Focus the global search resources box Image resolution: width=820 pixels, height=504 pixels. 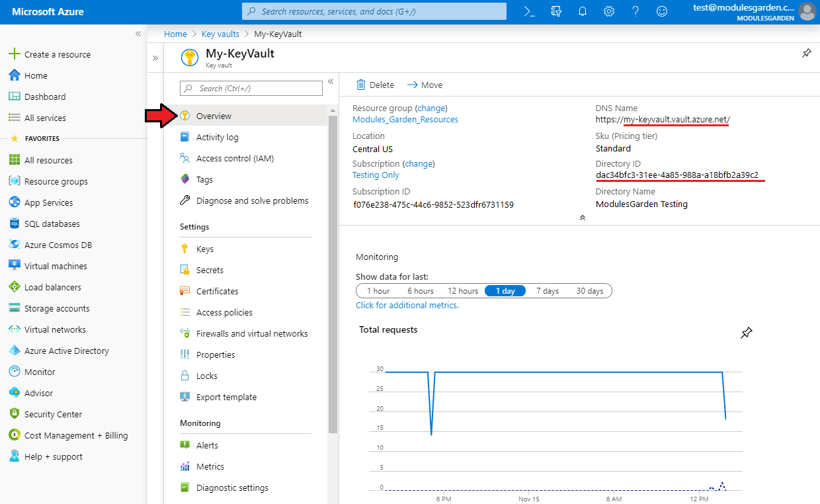tap(374, 11)
